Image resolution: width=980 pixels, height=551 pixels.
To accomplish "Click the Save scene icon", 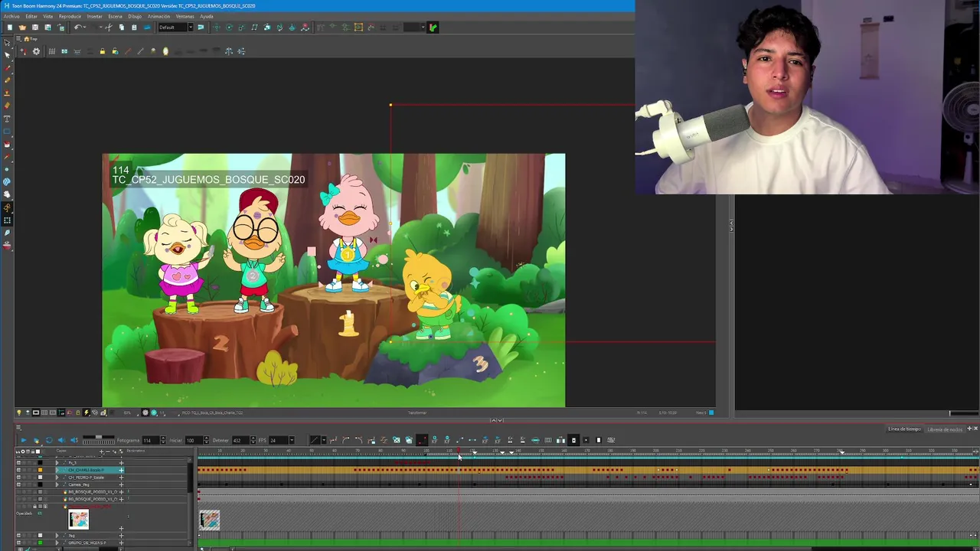I will pos(35,28).
